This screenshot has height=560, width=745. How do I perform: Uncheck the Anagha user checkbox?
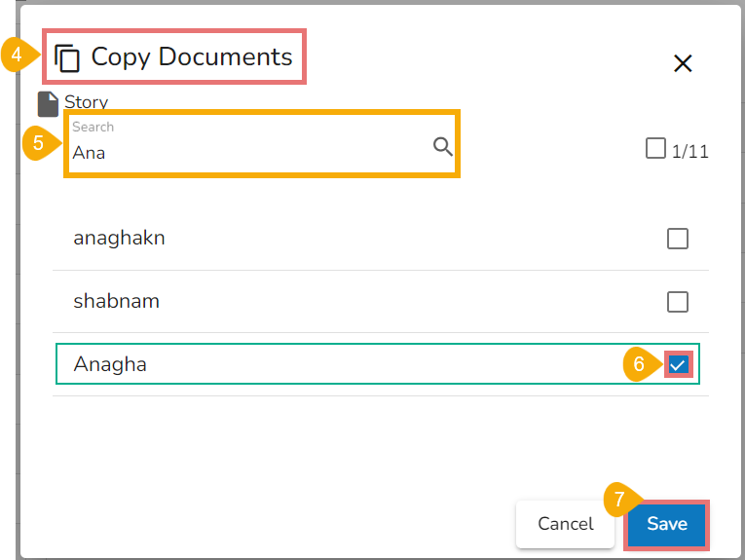(679, 364)
